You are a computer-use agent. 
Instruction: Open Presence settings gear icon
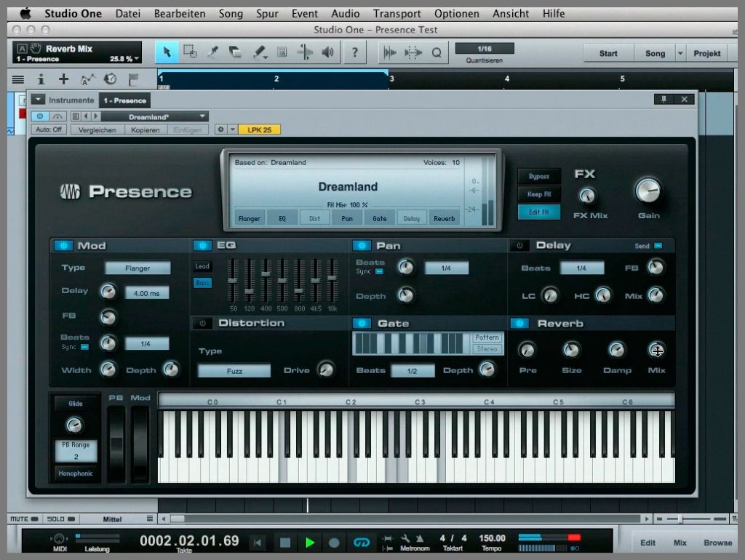coord(220,129)
